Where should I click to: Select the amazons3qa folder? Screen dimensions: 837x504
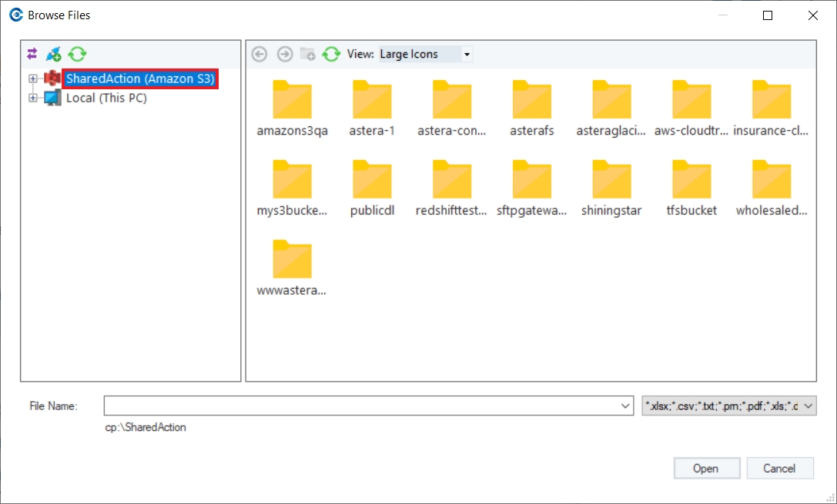[x=292, y=108]
